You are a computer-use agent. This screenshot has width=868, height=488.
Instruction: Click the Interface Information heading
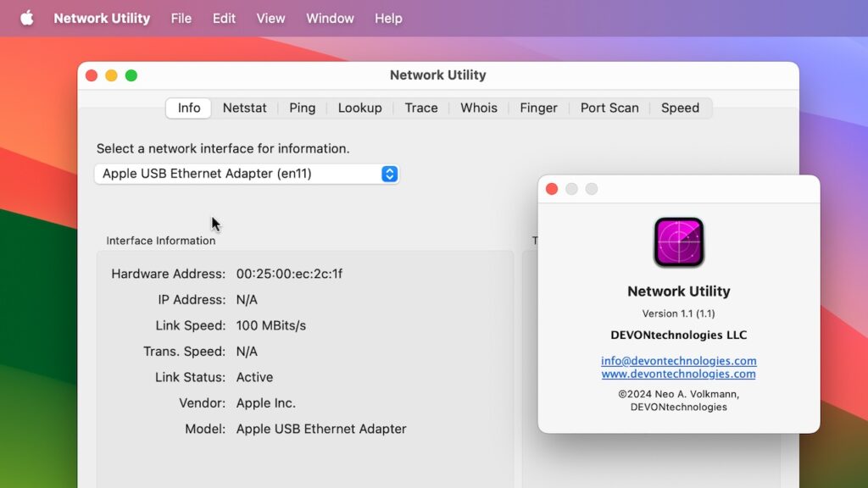[x=160, y=241]
